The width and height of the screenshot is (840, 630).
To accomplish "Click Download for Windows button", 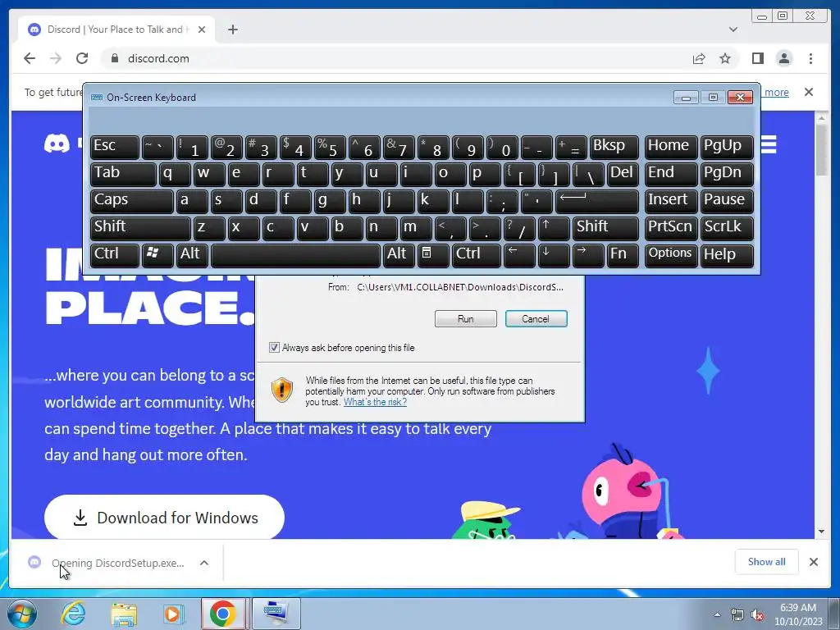I will pyautogui.click(x=164, y=518).
